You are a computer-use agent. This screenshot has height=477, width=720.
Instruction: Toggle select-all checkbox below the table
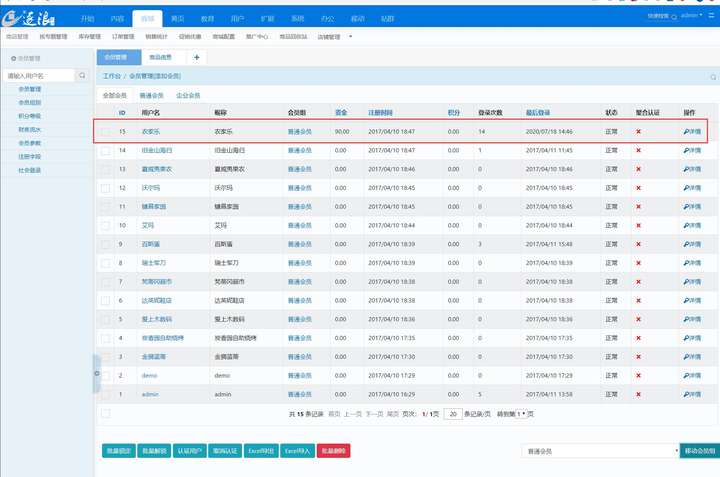(106, 413)
